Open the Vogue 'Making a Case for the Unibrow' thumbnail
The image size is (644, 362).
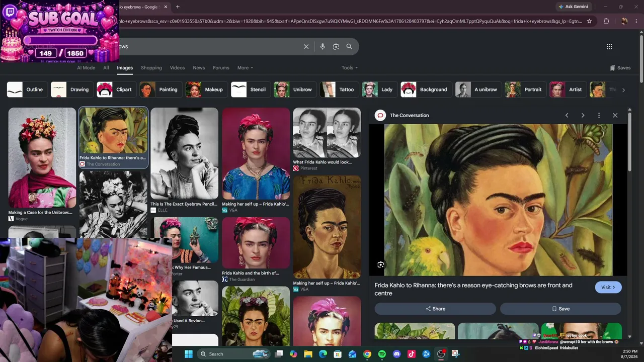pyautogui.click(x=42, y=158)
